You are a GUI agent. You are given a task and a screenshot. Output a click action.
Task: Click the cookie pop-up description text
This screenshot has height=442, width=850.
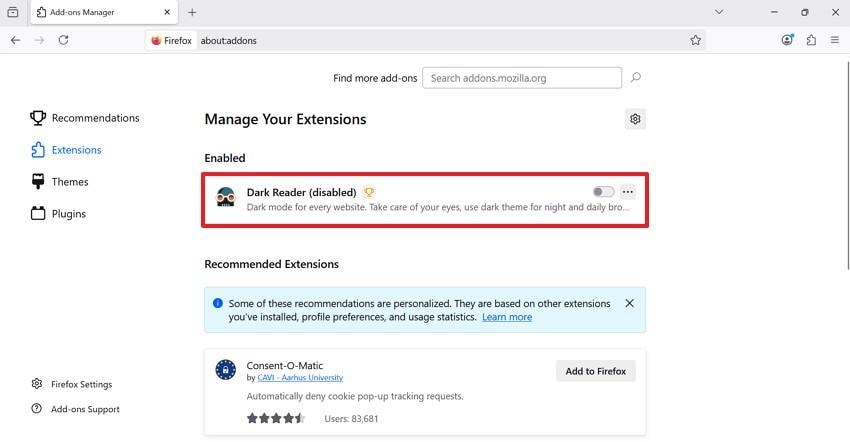pyautogui.click(x=355, y=396)
